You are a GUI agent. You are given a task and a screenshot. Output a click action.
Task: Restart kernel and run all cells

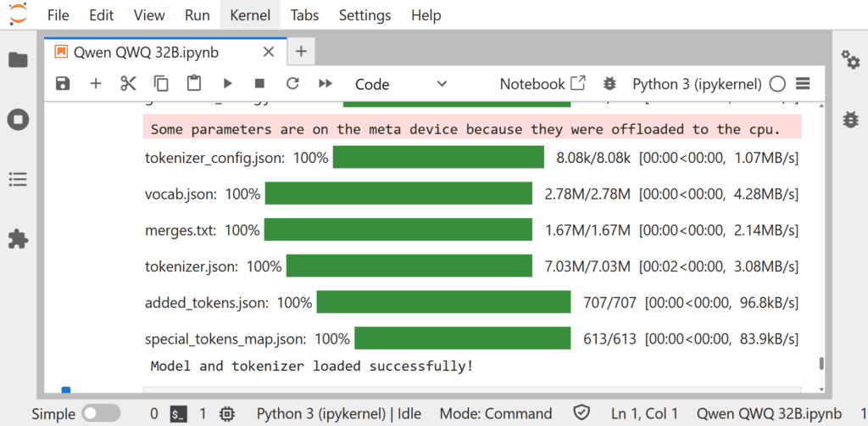click(325, 83)
